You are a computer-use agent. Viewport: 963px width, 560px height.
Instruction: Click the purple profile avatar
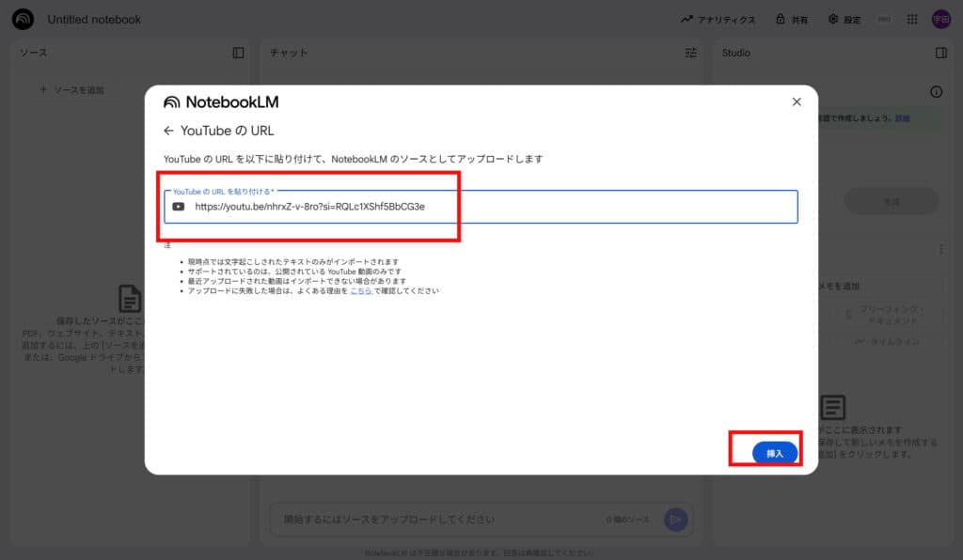941,19
